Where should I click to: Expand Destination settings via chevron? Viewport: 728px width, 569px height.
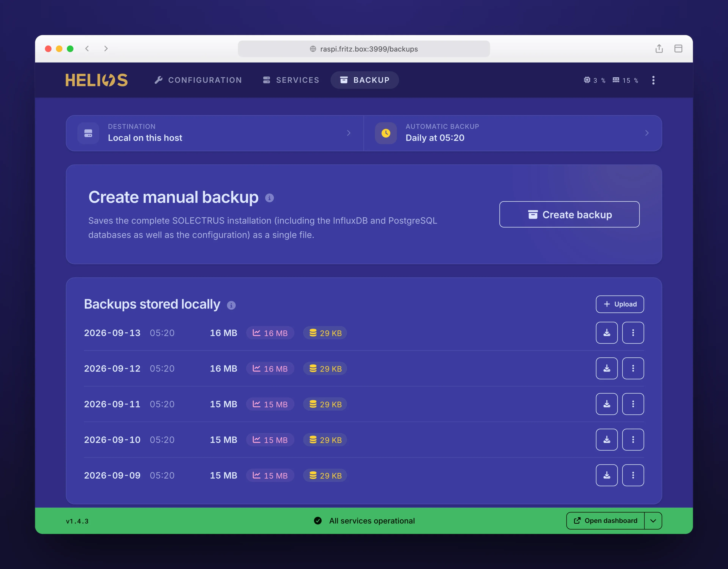tap(349, 133)
